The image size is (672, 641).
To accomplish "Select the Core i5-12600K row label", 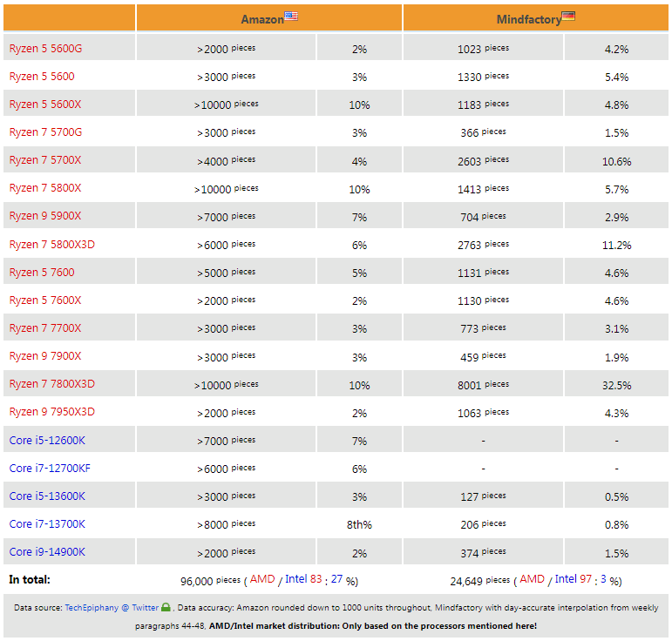I will pos(47,440).
